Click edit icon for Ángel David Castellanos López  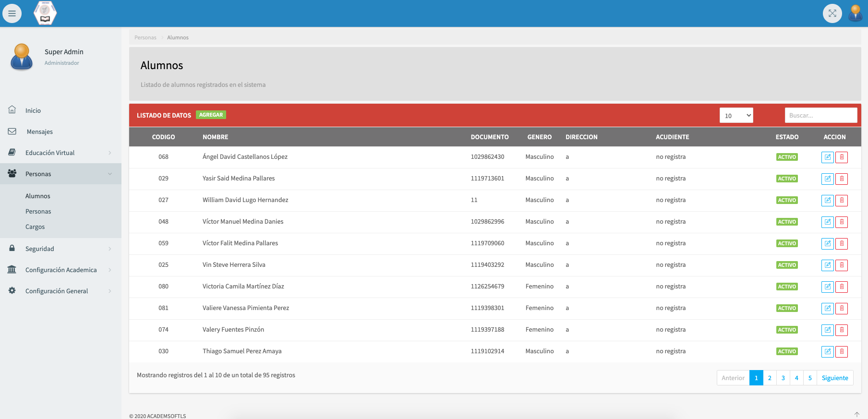tap(827, 157)
